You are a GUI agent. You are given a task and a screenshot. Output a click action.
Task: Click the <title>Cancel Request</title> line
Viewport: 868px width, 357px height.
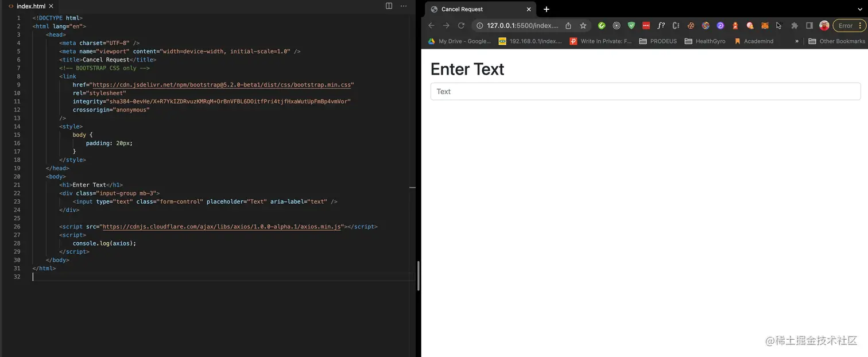(107, 60)
